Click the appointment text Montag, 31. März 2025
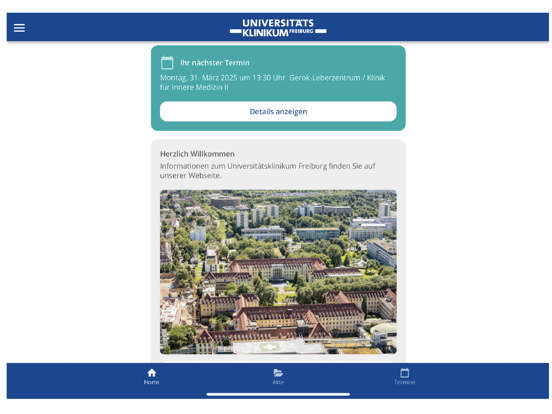552x414 pixels. [272, 82]
